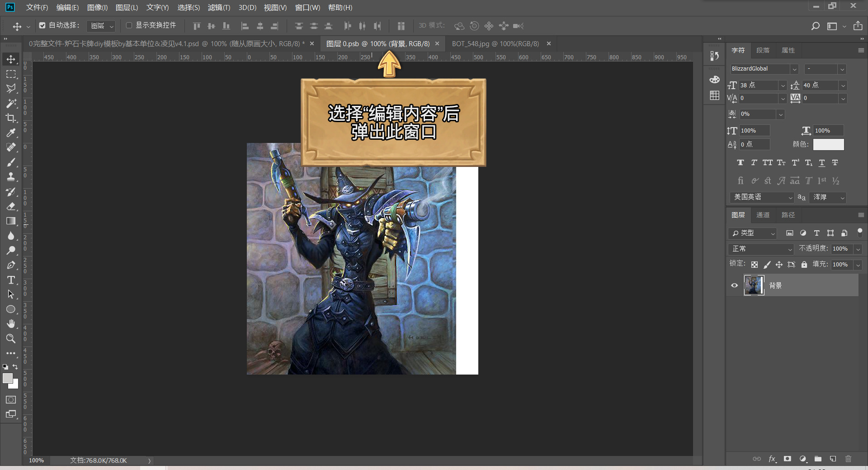Screen dimensions: 868x470
Task: Select the Healing Brush tool
Action: pyautogui.click(x=11, y=147)
